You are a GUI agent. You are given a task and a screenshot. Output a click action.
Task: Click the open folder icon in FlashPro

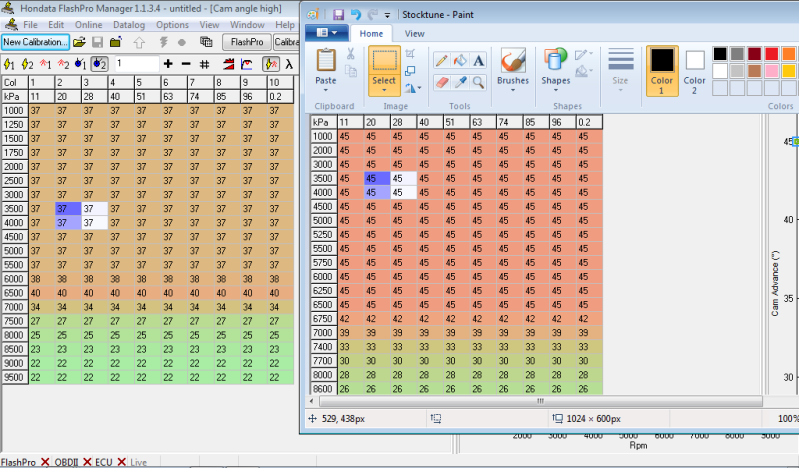click(79, 42)
